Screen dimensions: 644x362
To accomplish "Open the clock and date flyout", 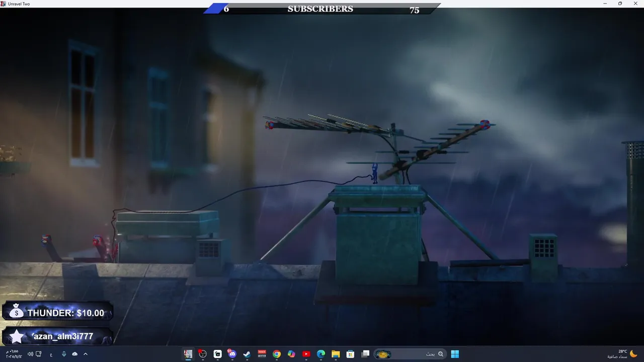I will click(x=14, y=354).
